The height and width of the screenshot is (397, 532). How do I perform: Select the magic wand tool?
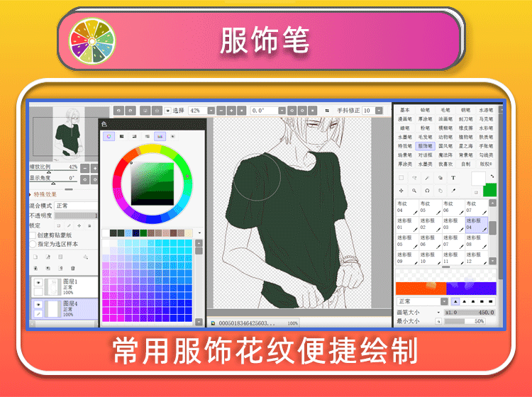coord(427,178)
